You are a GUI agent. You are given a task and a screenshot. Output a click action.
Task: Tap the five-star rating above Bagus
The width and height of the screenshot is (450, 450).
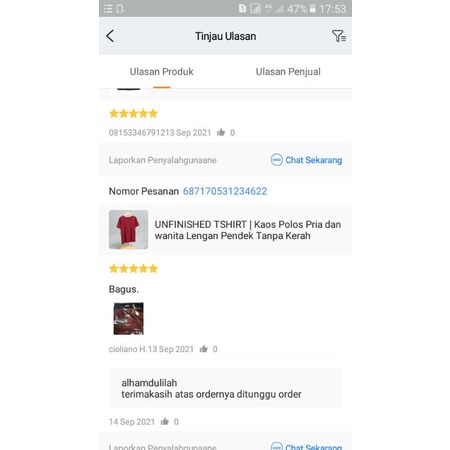pyautogui.click(x=133, y=268)
